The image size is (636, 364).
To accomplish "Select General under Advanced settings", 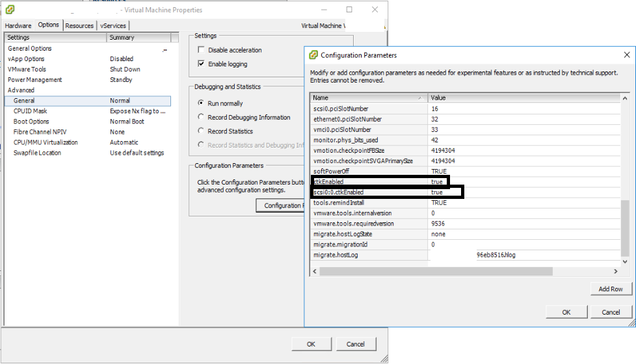I will 88,101.
